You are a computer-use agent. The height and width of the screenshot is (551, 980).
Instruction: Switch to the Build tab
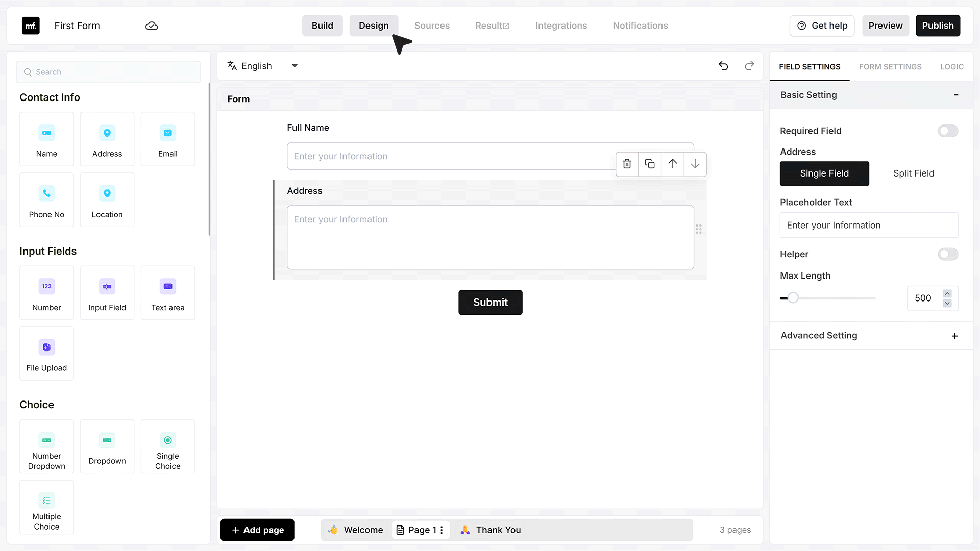pos(323,26)
